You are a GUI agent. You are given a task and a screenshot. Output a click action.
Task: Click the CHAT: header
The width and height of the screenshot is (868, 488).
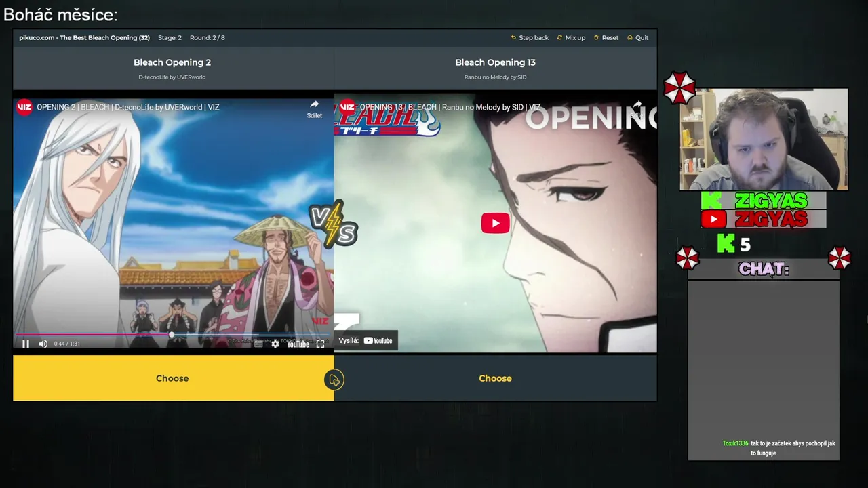tap(764, 269)
